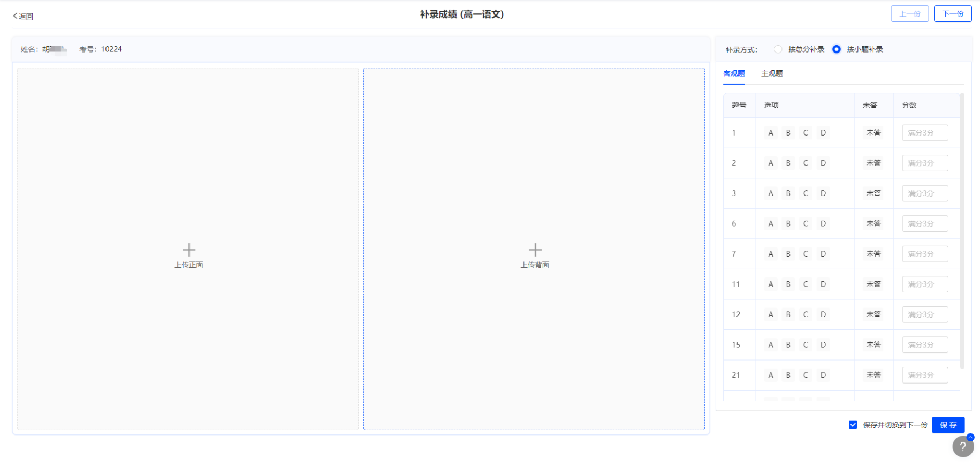
Task: Mark question 21 as 未答
Action: pos(873,375)
